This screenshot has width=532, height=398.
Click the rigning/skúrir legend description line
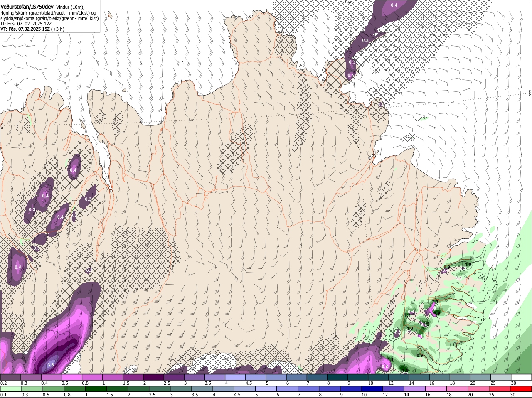pyautogui.click(x=48, y=12)
